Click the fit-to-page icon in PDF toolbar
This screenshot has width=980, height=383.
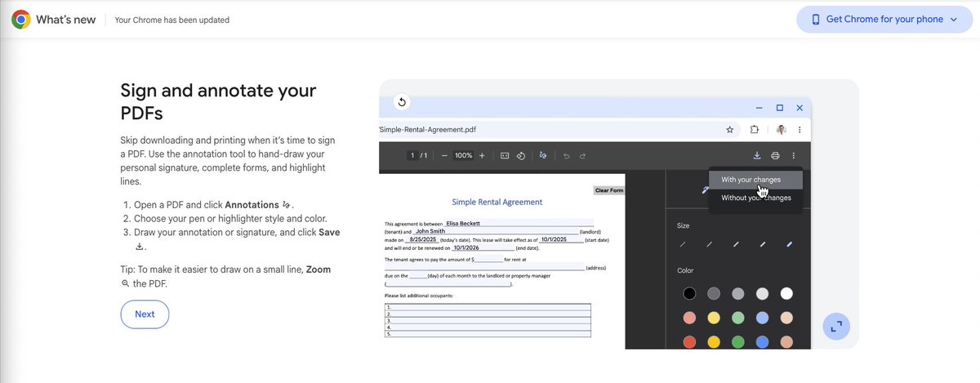point(505,155)
